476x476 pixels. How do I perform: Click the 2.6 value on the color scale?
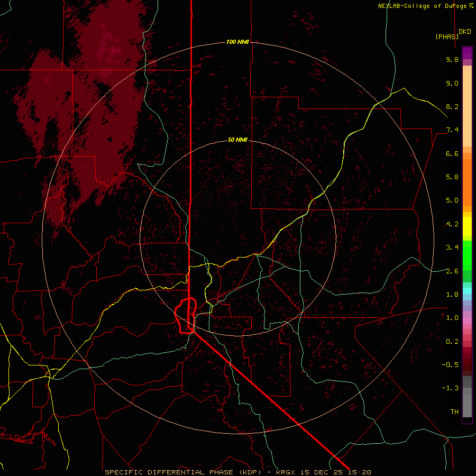point(452,271)
